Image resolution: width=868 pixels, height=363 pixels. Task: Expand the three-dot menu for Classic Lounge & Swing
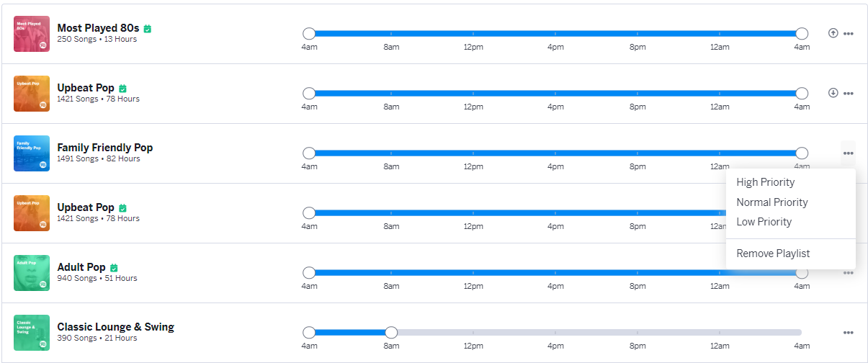(x=849, y=333)
